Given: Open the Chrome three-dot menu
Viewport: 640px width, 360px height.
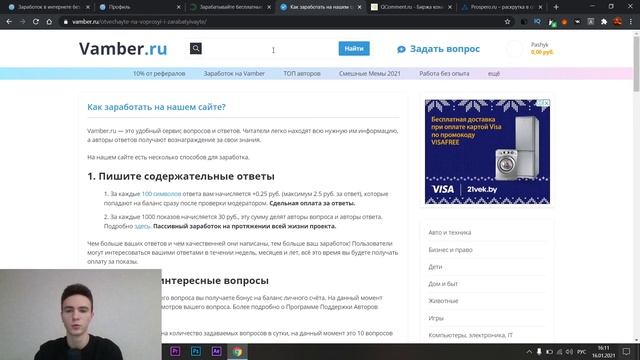Looking at the screenshot, I should click(x=631, y=22).
